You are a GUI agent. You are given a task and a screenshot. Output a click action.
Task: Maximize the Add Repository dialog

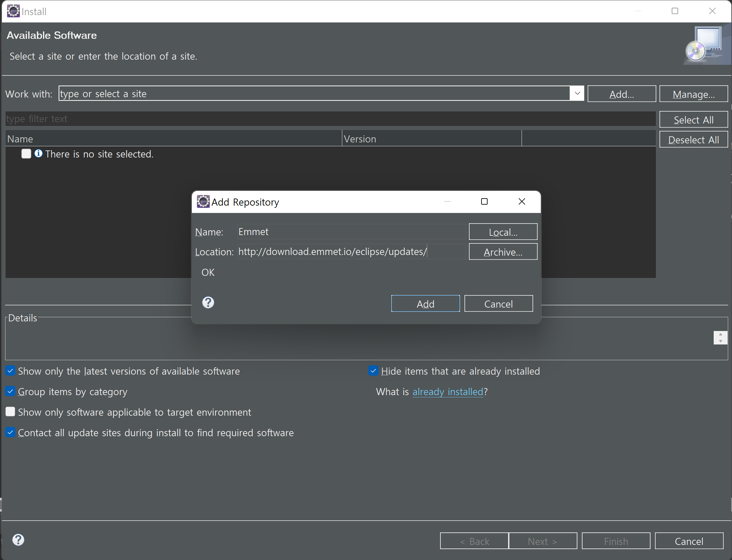484,202
